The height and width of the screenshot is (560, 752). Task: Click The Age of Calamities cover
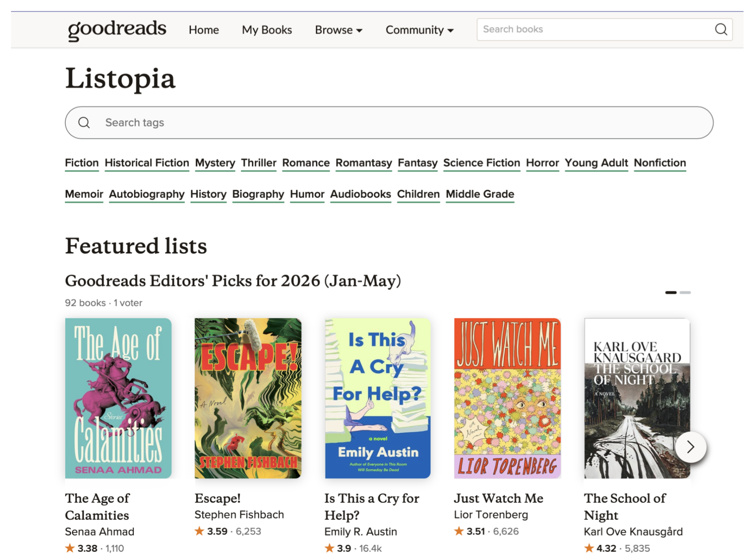point(118,398)
